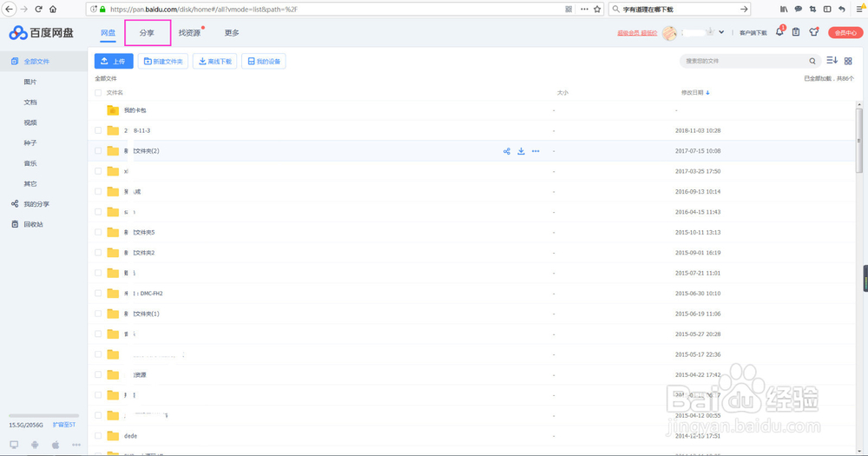The height and width of the screenshot is (456, 868).
Task: Click the share icon on the highlighted folder row
Action: click(x=507, y=151)
